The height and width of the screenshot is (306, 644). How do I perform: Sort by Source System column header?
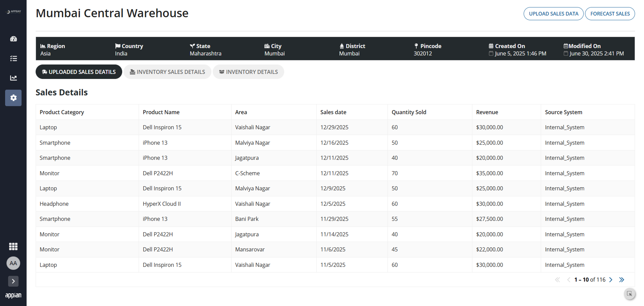[563, 112]
